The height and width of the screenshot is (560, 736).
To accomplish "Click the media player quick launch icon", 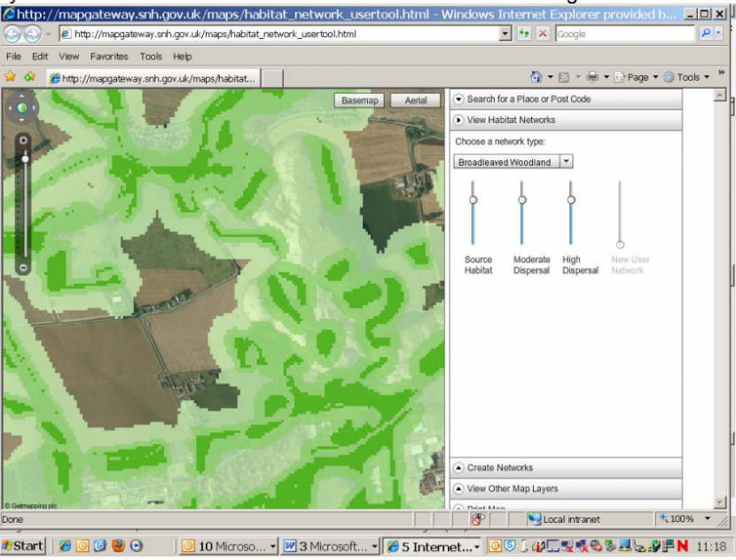I will pyautogui.click(x=137, y=546).
